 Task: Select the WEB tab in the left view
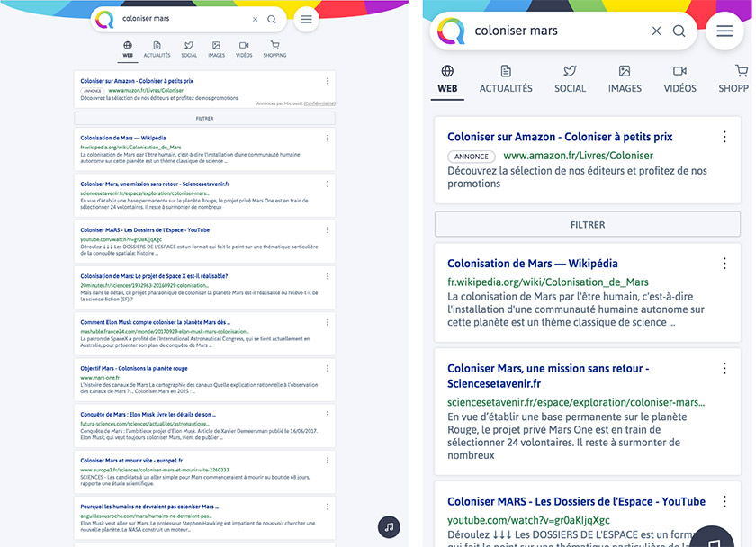coord(128,49)
